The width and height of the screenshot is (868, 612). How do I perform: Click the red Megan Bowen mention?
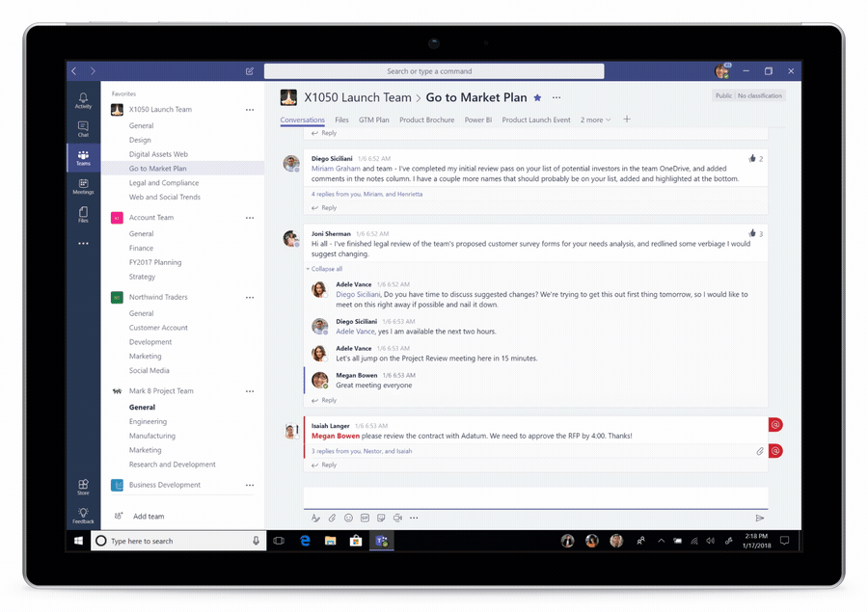[336, 436]
